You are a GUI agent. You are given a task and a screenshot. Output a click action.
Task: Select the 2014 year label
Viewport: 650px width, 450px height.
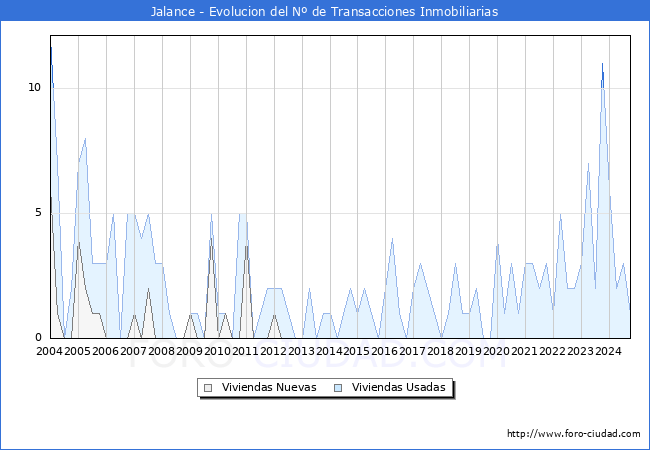click(329, 352)
